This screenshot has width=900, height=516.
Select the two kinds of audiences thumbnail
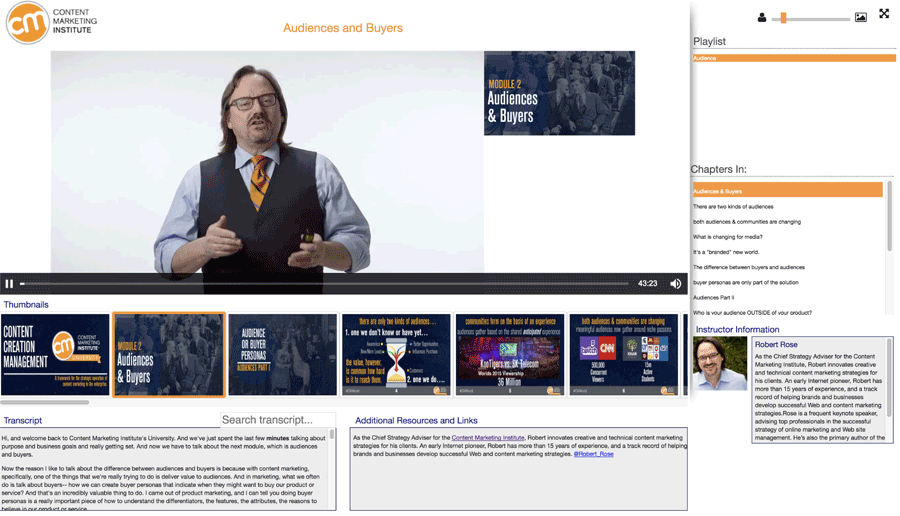396,354
